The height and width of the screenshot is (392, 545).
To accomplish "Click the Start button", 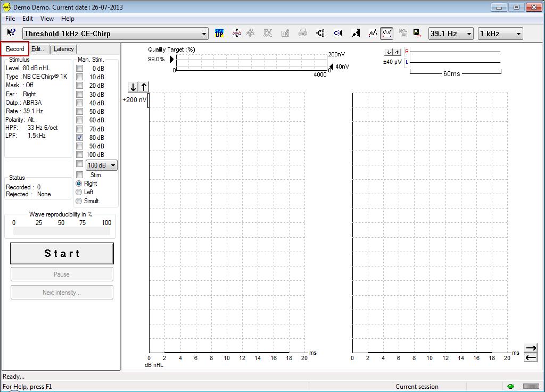I will [62, 254].
